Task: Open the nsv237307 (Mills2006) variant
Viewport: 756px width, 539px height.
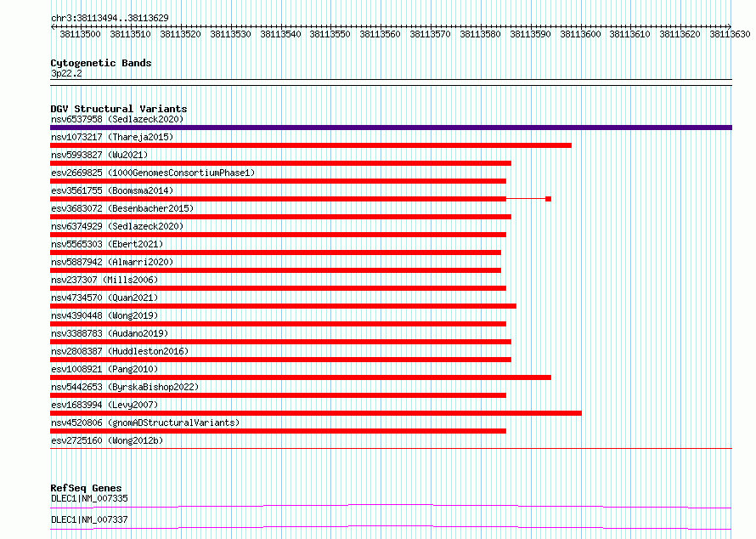Action: pyautogui.click(x=104, y=280)
